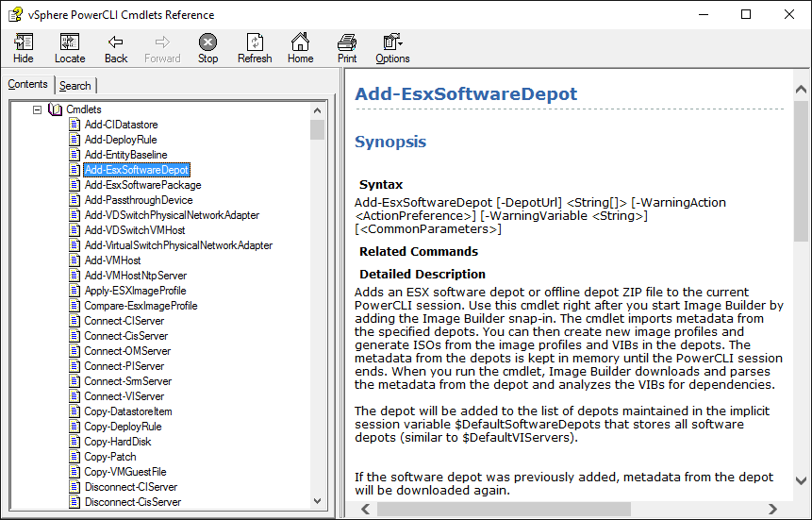Switch to the Contents tab
The image size is (812, 520).
[x=27, y=84]
